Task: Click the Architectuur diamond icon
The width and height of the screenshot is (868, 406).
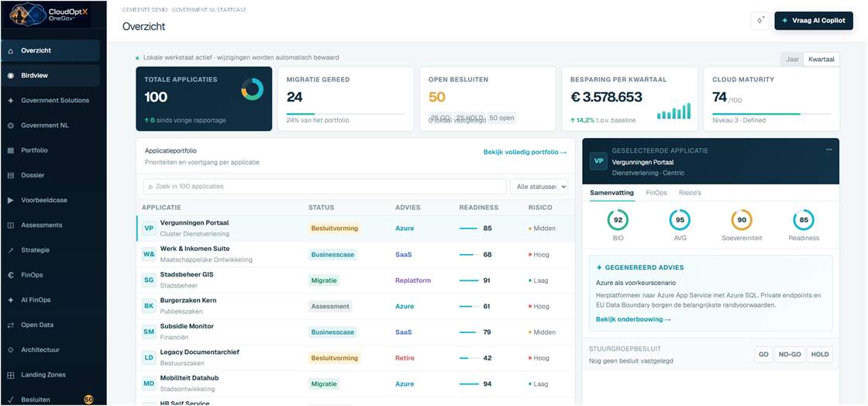Action: point(11,350)
